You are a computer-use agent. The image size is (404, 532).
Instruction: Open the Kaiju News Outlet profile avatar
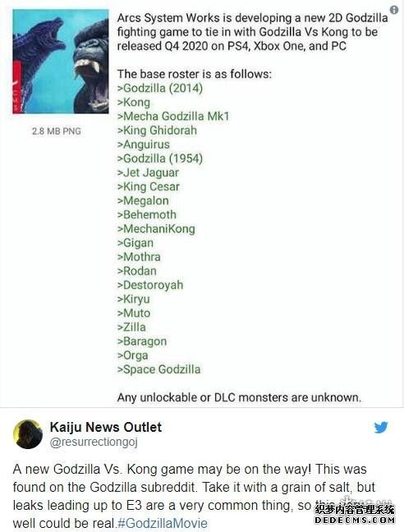(x=28, y=434)
